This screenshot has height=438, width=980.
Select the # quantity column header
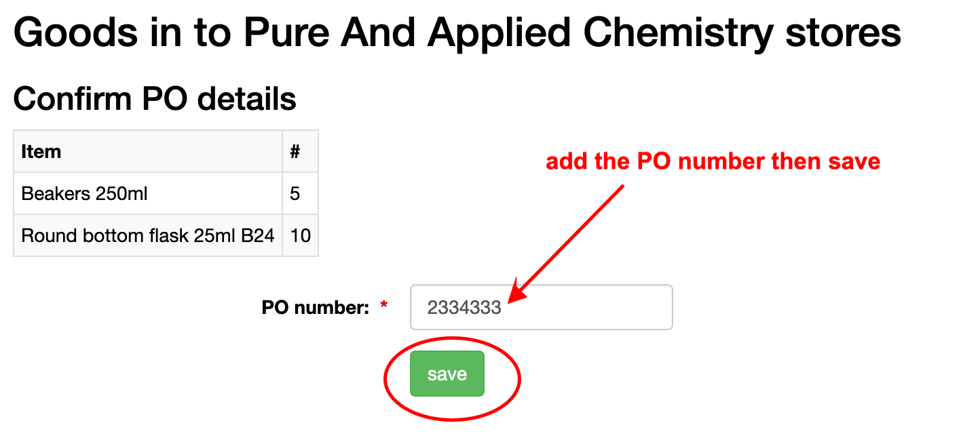295,151
